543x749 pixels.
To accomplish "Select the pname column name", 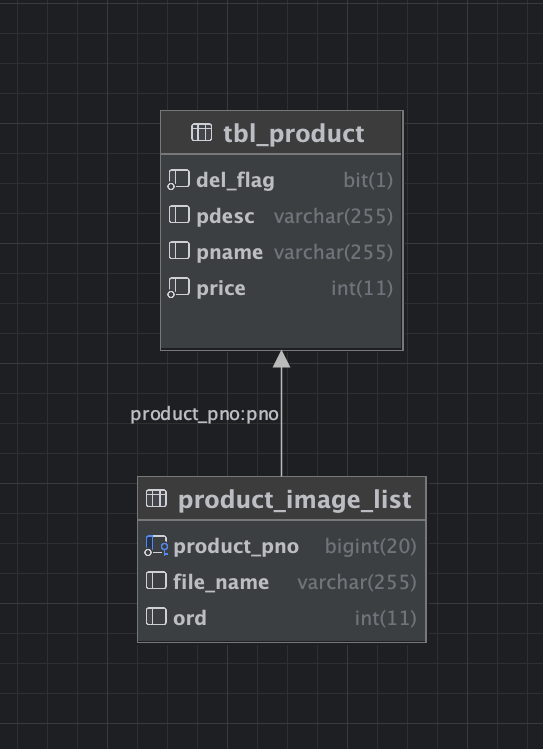I will (x=230, y=253).
